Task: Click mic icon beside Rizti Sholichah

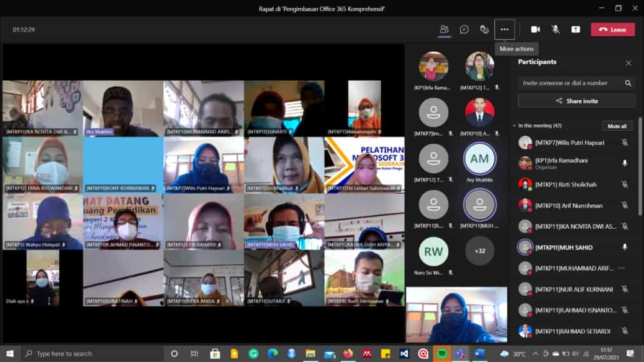Action: tap(625, 184)
